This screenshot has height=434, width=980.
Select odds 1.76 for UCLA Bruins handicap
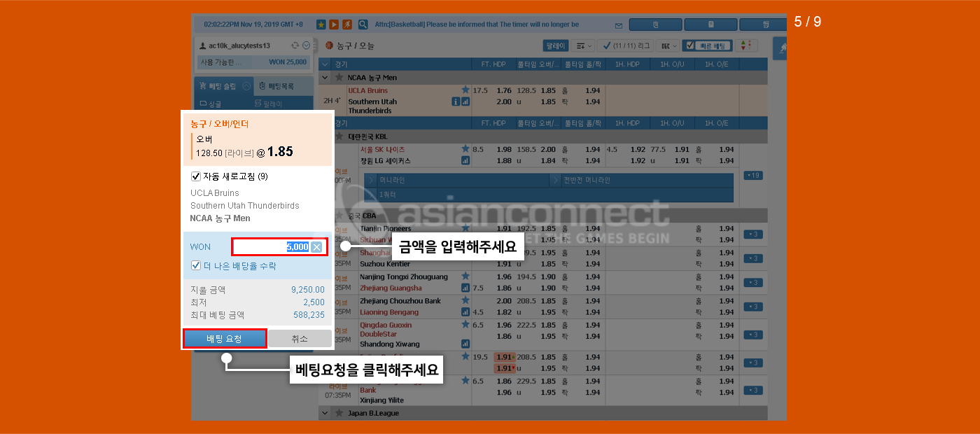point(504,90)
